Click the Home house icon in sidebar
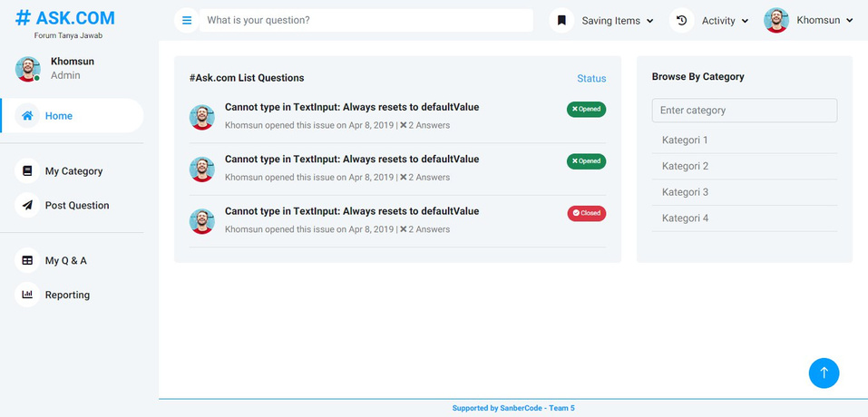The image size is (868, 417). coord(27,116)
